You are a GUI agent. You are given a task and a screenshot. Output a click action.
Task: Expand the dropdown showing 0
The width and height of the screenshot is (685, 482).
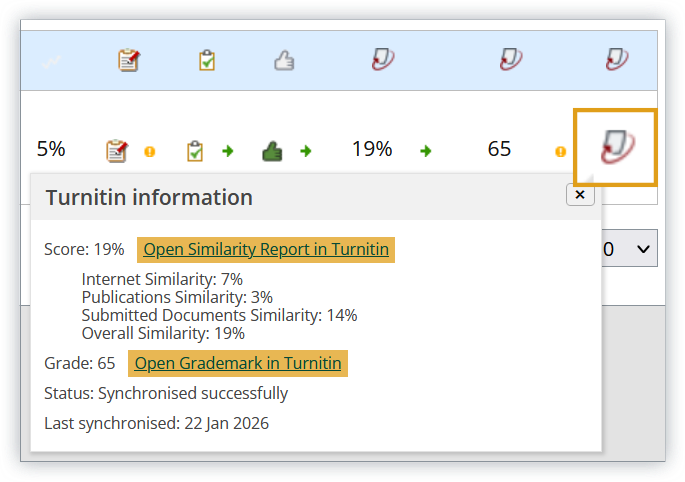(x=630, y=249)
